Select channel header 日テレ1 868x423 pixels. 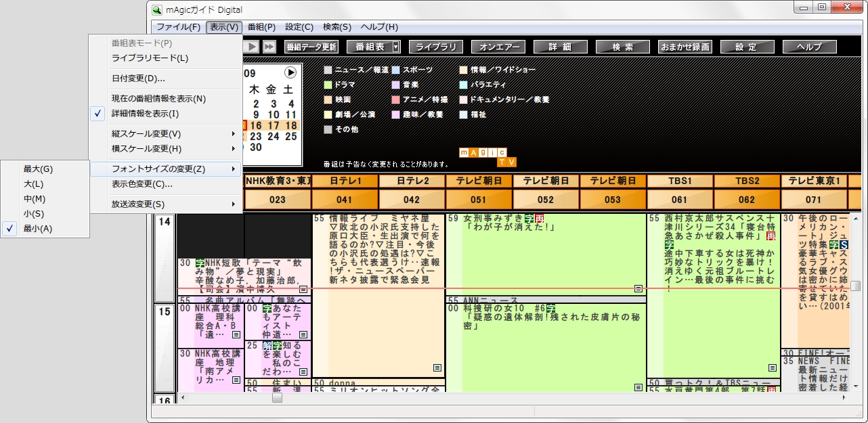click(345, 181)
